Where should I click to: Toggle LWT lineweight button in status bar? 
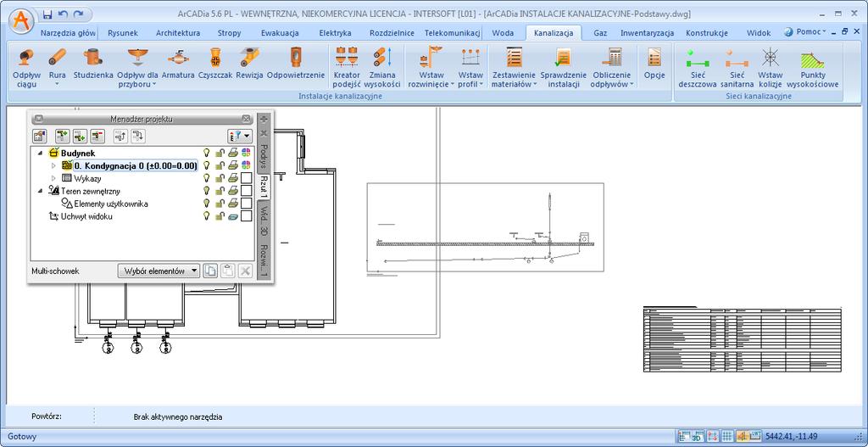(756, 437)
